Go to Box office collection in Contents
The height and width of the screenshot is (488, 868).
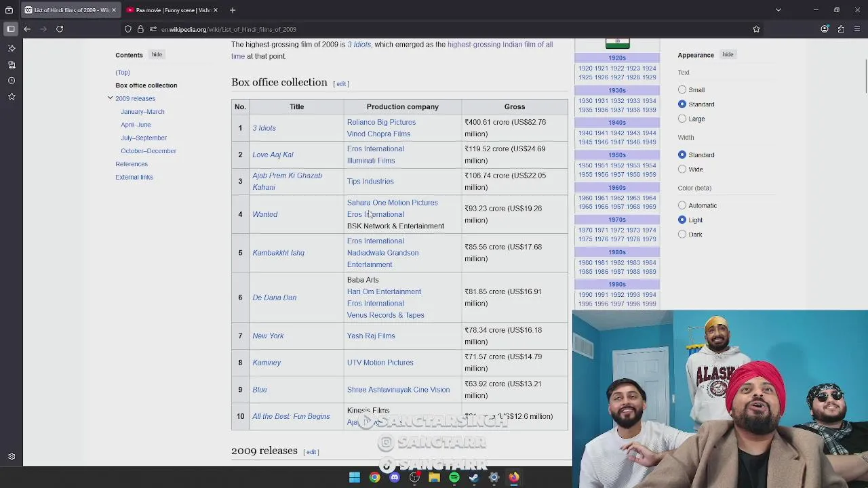(146, 85)
